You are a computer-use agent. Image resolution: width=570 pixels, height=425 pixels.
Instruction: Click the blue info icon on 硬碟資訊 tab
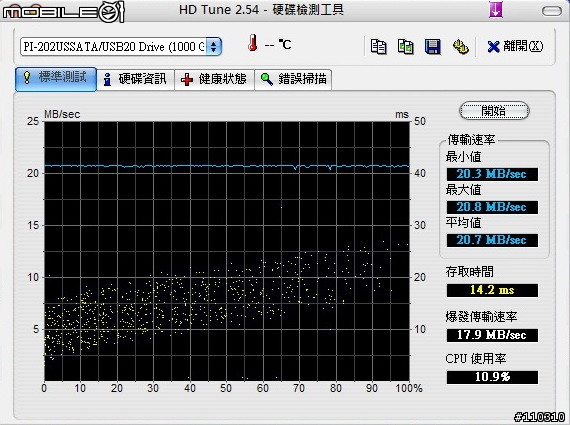[107, 79]
